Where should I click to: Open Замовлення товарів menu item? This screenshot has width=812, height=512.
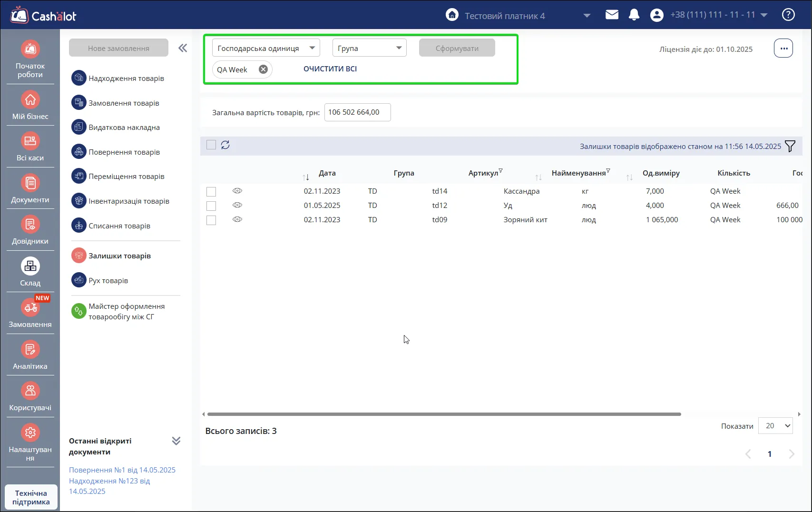click(x=116, y=103)
